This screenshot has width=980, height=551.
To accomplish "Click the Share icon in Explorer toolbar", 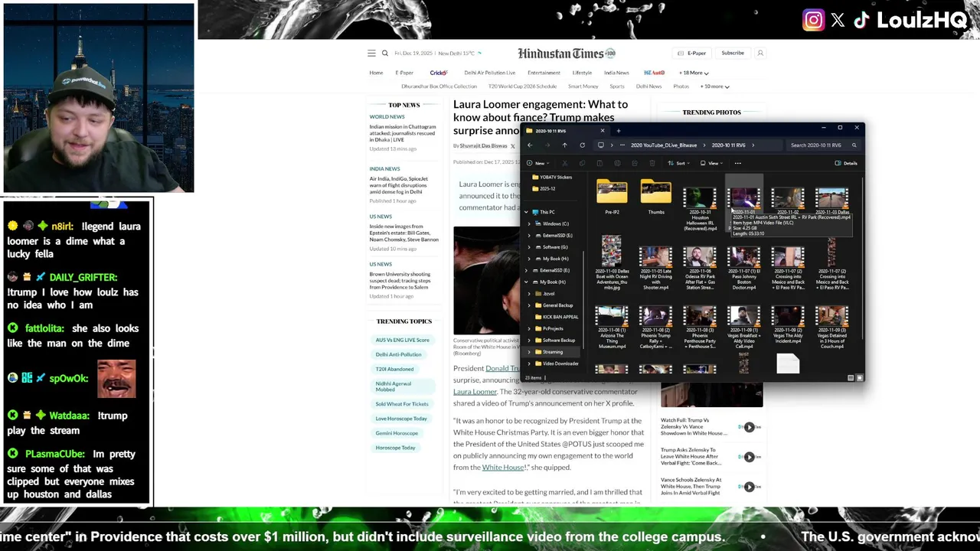I will (x=635, y=163).
